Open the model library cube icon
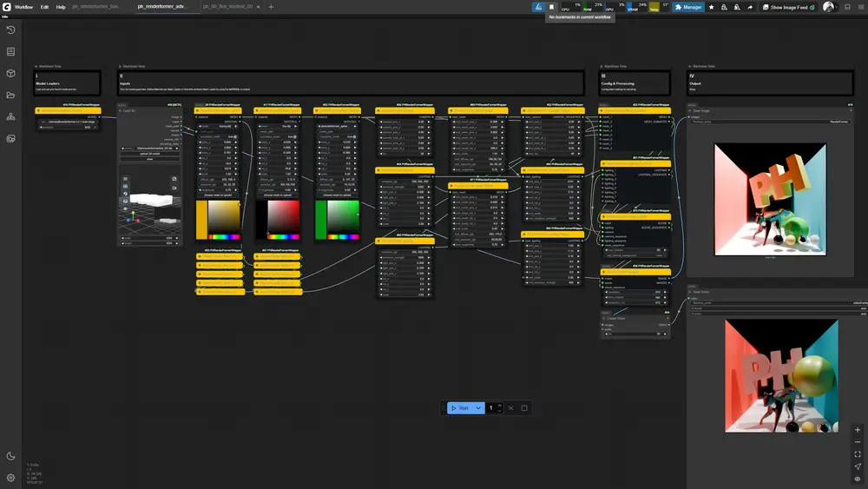868x489 pixels. [x=10, y=73]
